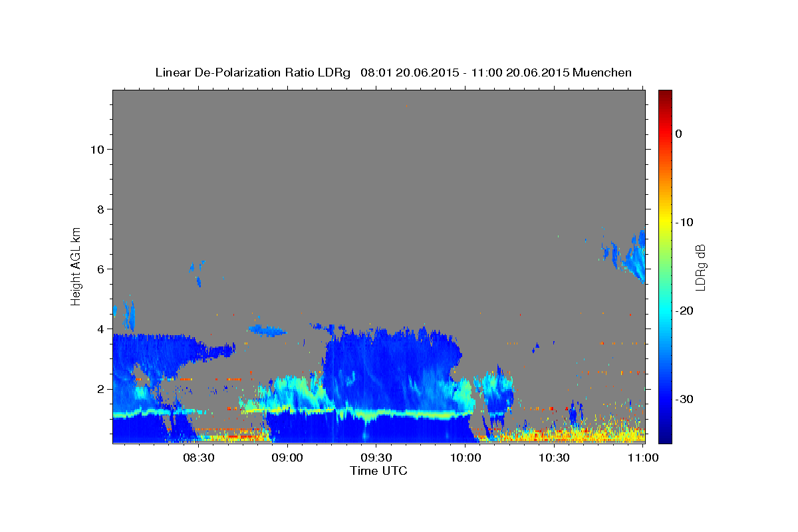Click the colorbar value 0

pyautogui.click(x=678, y=134)
